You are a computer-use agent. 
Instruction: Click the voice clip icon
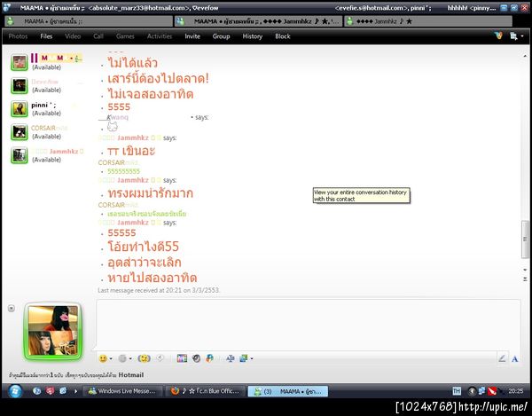[x=160, y=358]
